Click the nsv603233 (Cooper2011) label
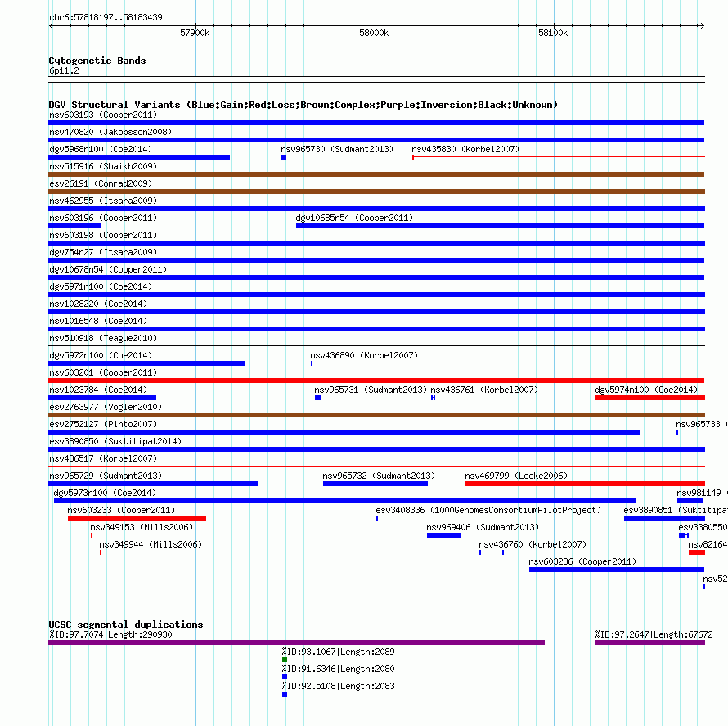728x726 pixels. tap(121, 510)
